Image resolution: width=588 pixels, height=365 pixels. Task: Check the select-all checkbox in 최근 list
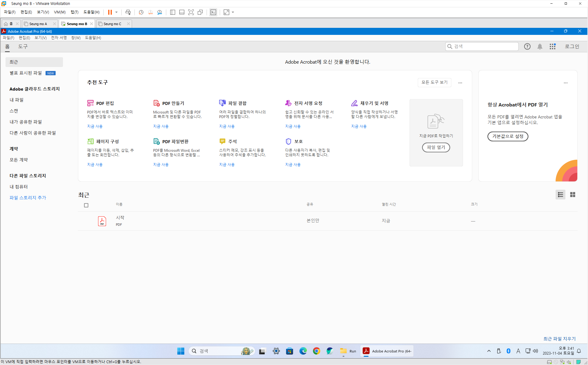click(86, 205)
